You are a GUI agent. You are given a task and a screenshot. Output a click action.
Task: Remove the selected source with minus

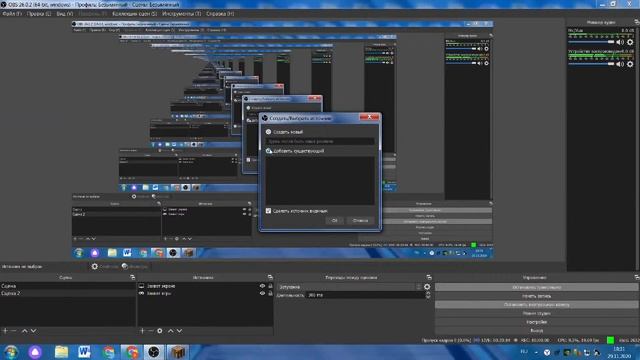tap(151, 331)
